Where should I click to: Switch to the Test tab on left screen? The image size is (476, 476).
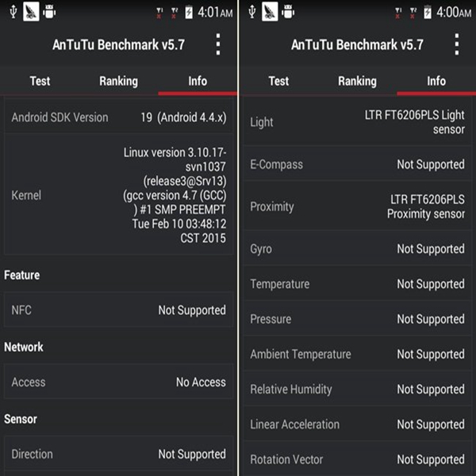[x=40, y=81]
